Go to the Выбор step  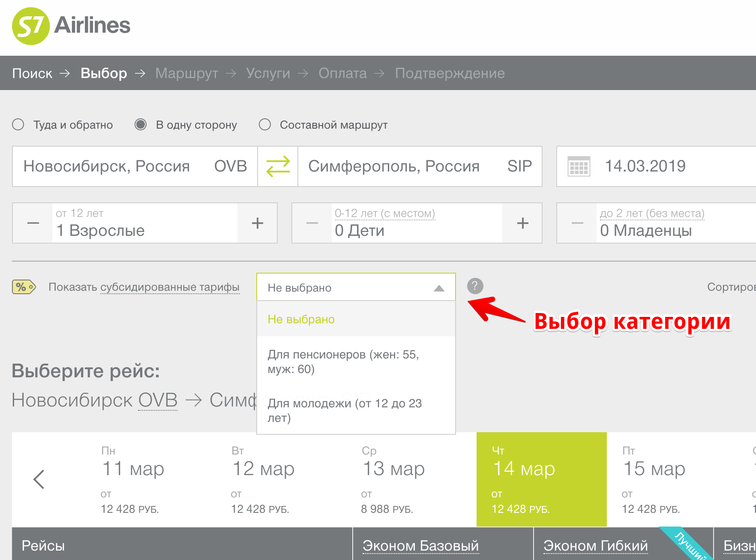(104, 73)
